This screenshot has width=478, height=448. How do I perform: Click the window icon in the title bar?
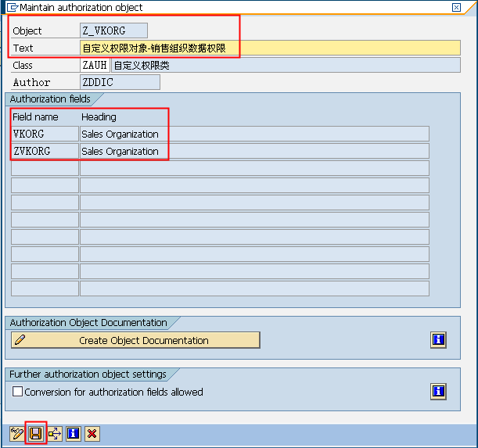tap(9, 7)
